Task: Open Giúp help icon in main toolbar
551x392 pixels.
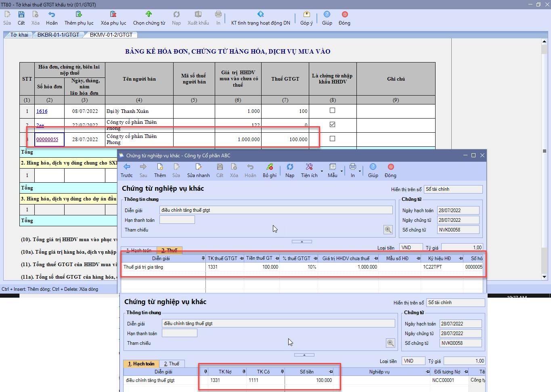Action: coord(327,15)
